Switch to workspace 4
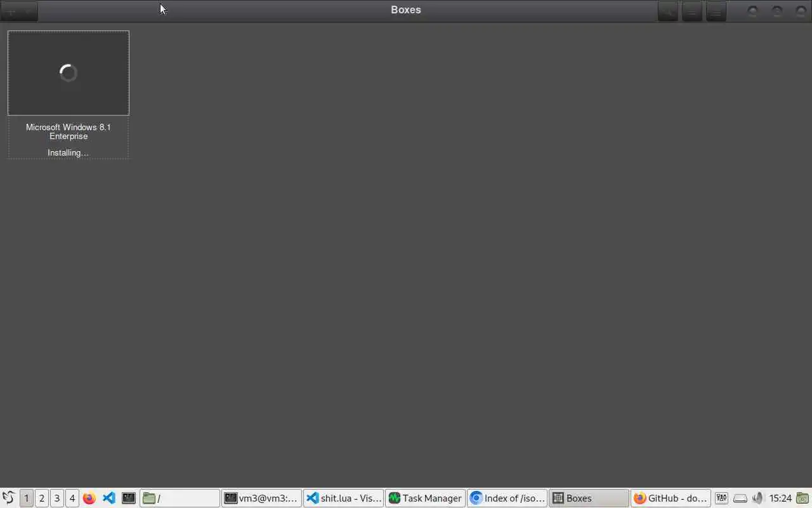Viewport: 812px width, 508px height. [72, 498]
